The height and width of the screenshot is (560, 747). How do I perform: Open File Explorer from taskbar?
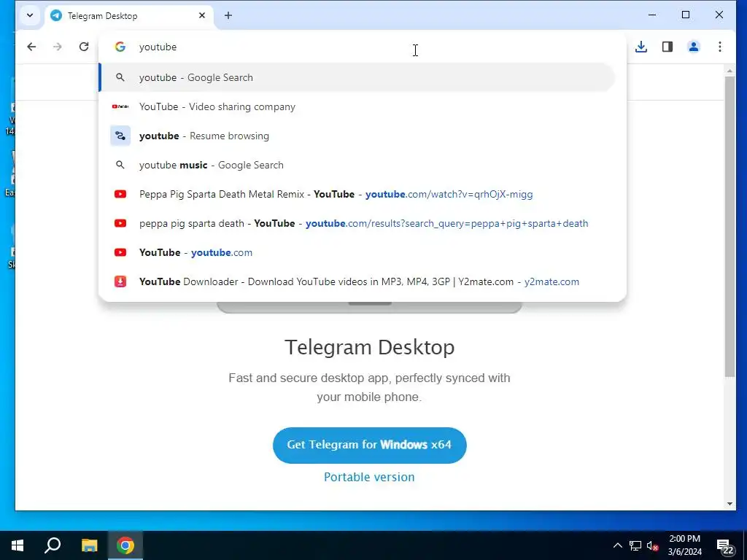89,545
